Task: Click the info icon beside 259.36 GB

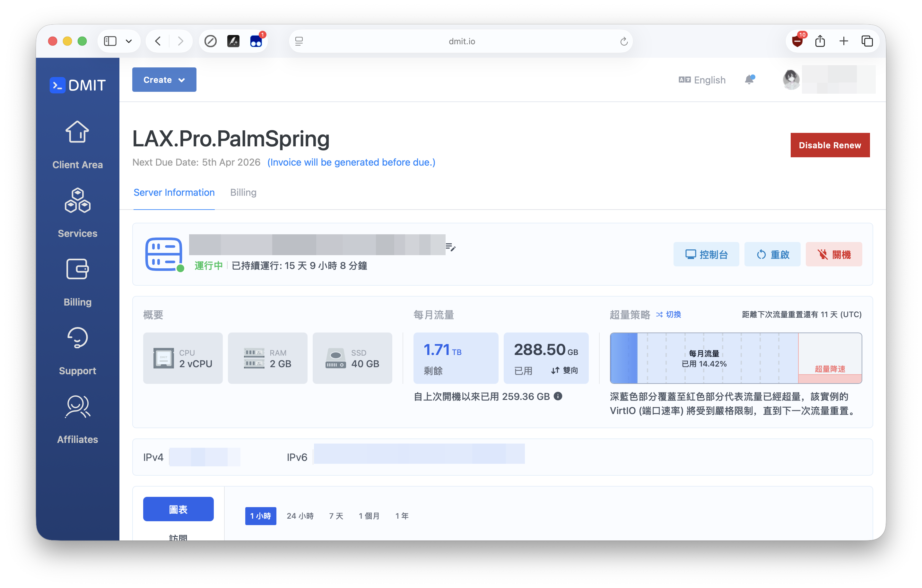Action: tap(558, 396)
